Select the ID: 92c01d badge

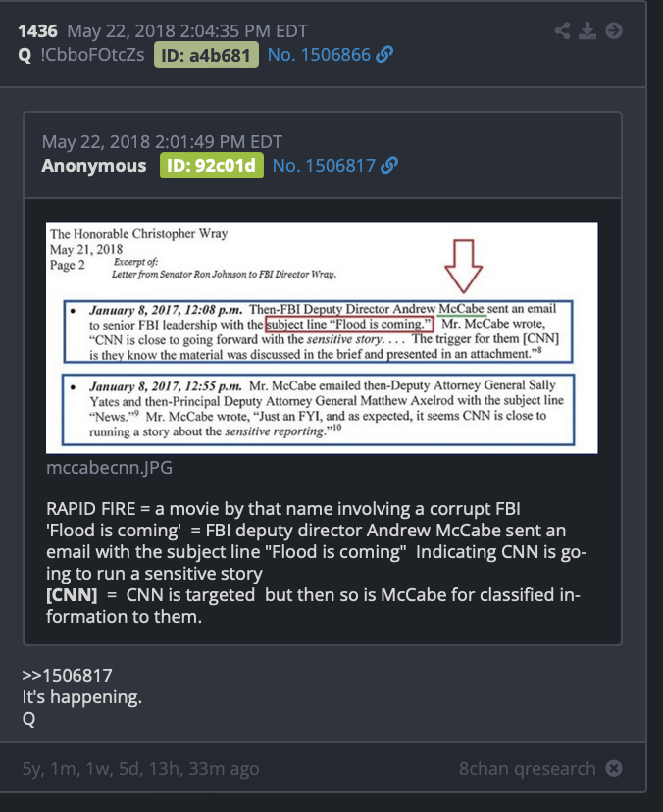pos(211,165)
